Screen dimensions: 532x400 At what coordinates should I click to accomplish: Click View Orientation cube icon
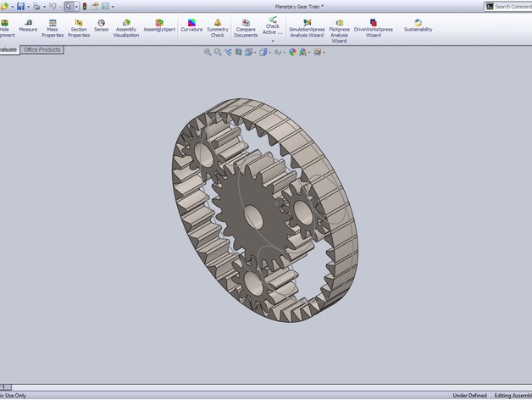249,52
